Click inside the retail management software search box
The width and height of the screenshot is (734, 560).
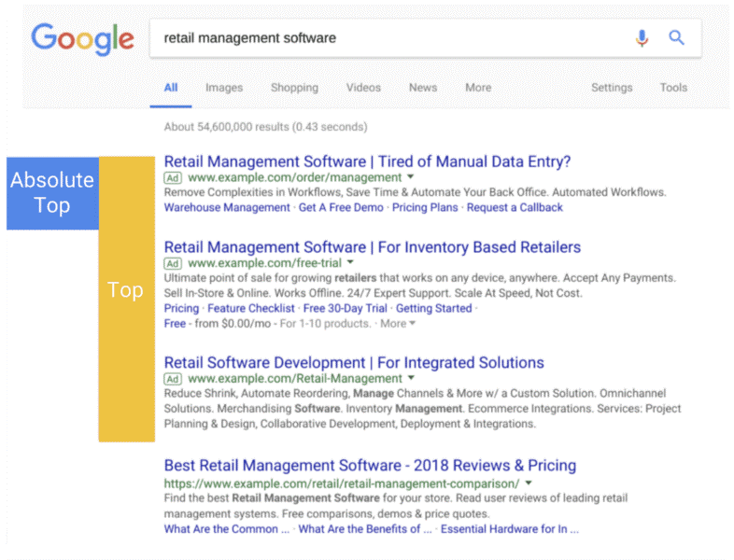[x=374, y=38]
